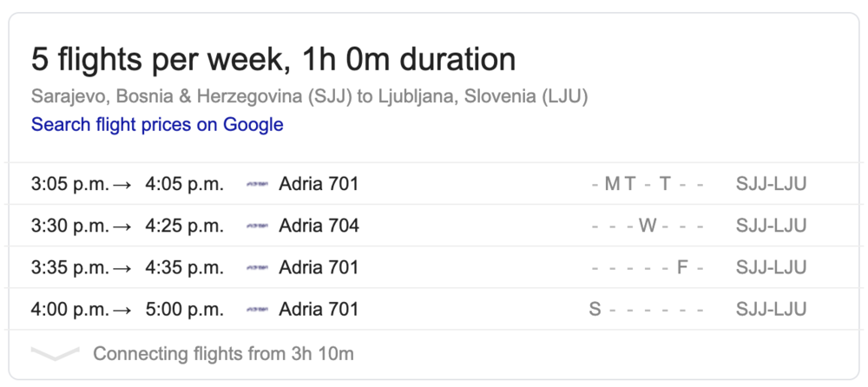868x387 pixels.
Task: Select the Adria 704 flight name
Action: coord(319,226)
